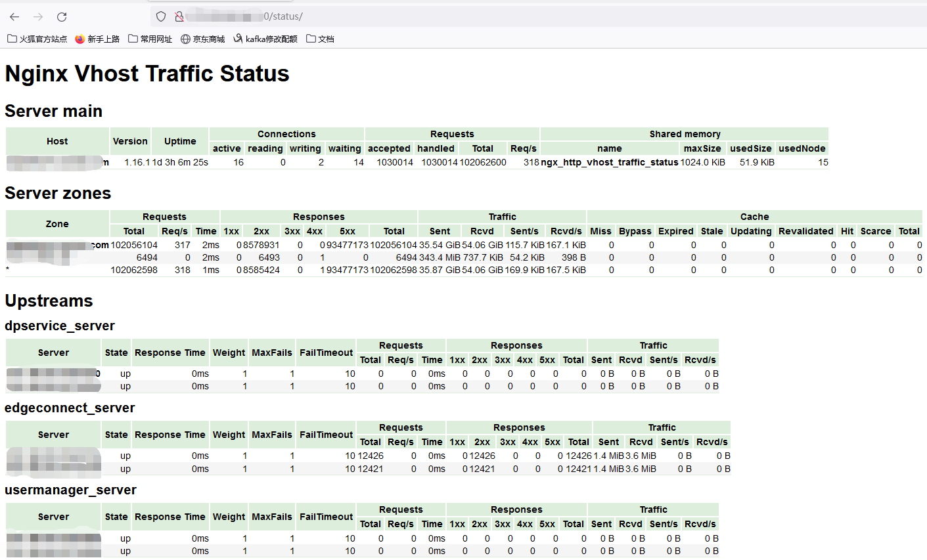Click the browser back arrow
927x560 pixels.
pos(14,16)
